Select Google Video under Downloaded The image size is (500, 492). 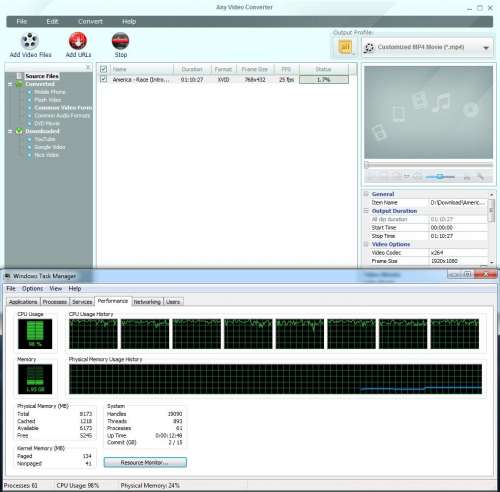50,147
